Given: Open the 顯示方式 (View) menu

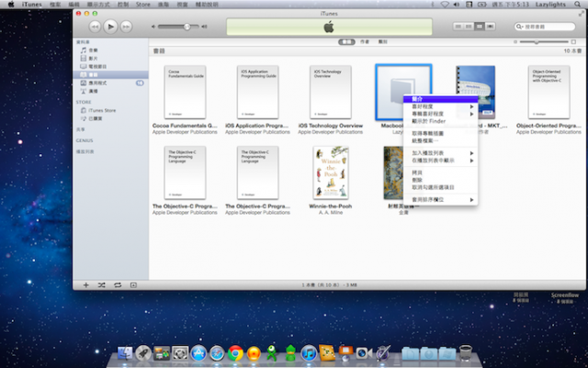Looking at the screenshot, I should pos(98,5).
